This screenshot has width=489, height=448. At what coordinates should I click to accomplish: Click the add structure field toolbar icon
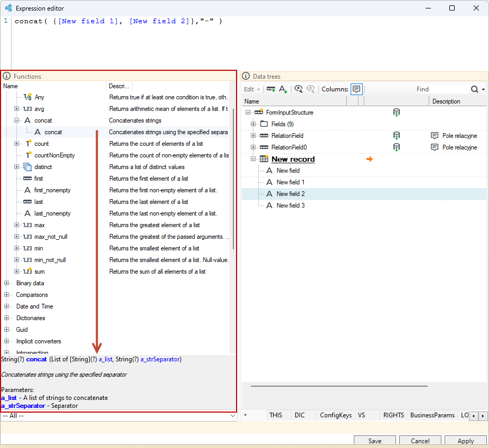(x=271, y=89)
